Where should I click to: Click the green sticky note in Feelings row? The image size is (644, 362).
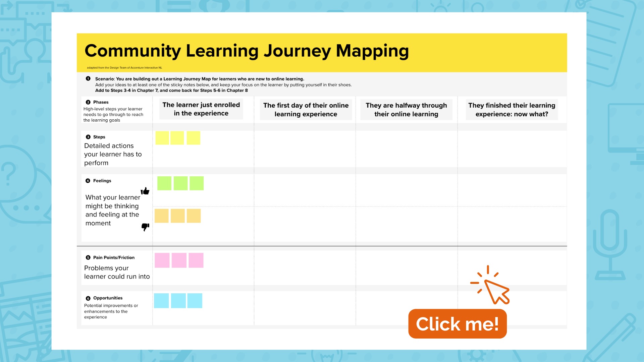[x=164, y=183]
